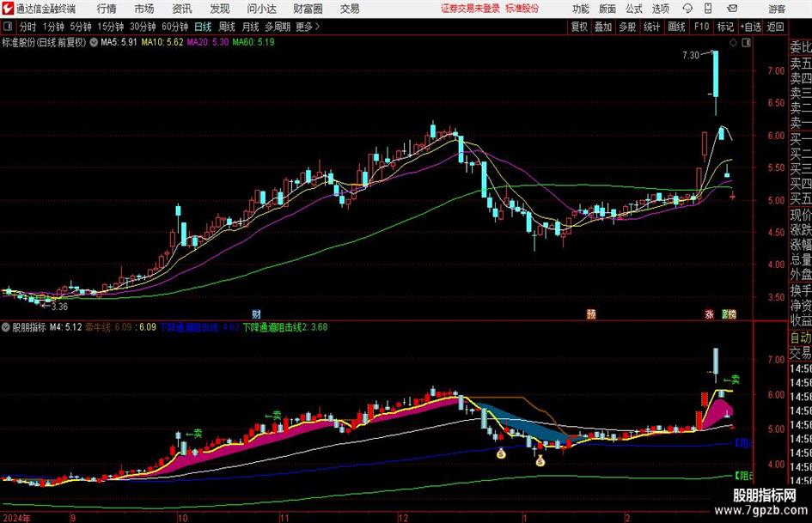Click the 多股 multi-stock button
This screenshot has width=812, height=523.
pos(627,27)
